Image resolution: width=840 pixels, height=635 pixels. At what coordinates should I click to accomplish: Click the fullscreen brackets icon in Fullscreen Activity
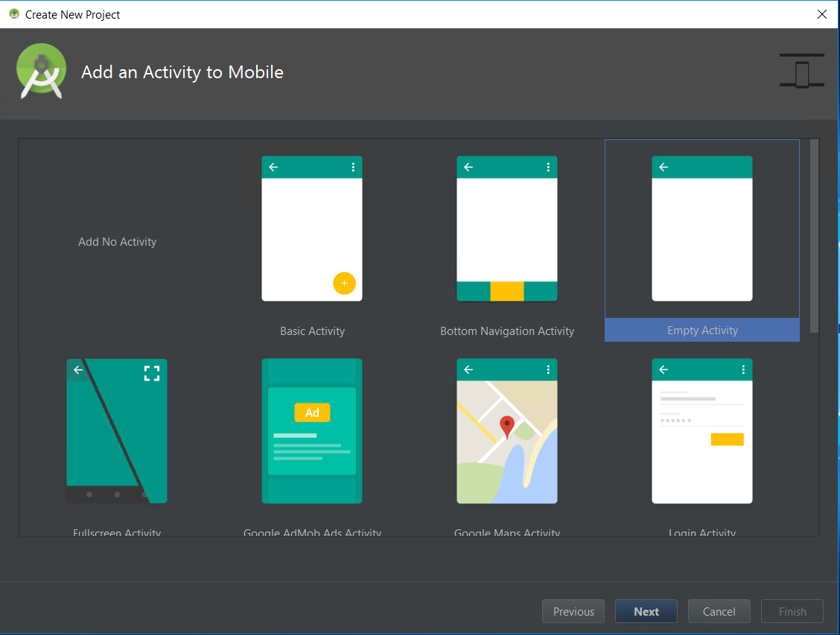[152, 373]
